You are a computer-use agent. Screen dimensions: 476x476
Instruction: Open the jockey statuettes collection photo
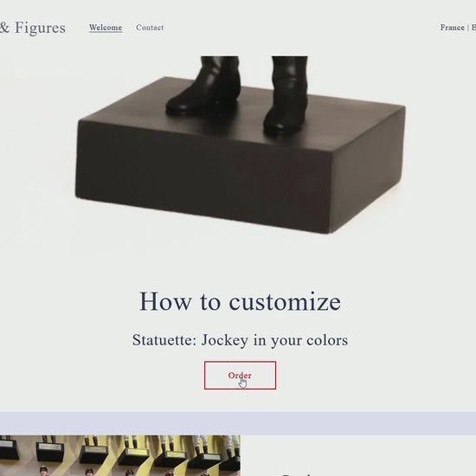tap(120, 455)
